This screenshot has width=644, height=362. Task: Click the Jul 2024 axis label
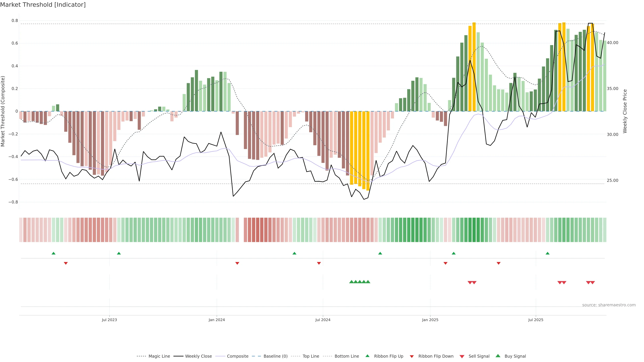(x=323, y=320)
